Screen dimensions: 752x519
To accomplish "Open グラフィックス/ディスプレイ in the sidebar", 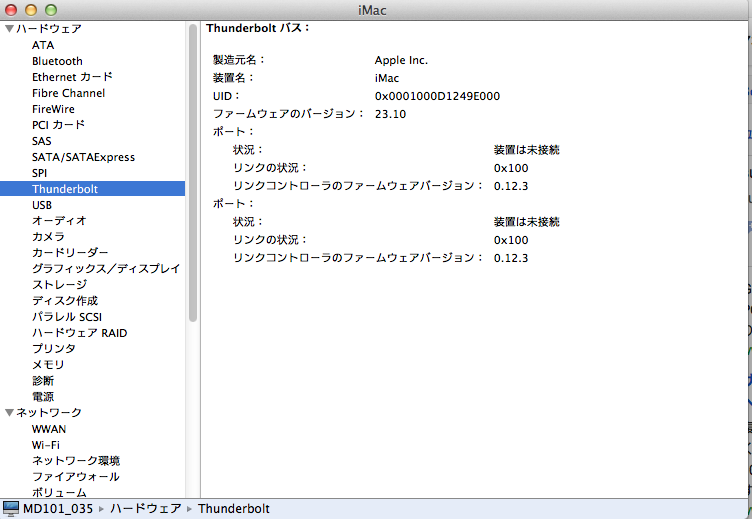I will point(105,269).
